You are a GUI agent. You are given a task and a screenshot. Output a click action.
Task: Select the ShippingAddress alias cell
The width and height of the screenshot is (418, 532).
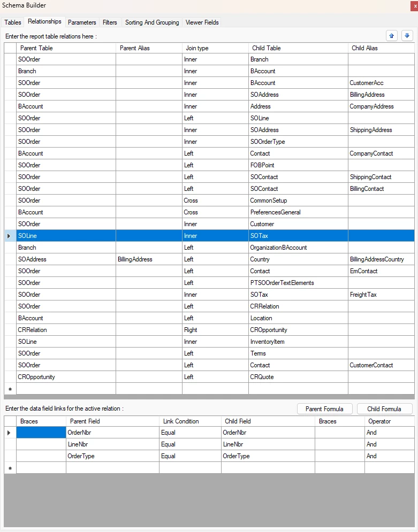pos(381,130)
